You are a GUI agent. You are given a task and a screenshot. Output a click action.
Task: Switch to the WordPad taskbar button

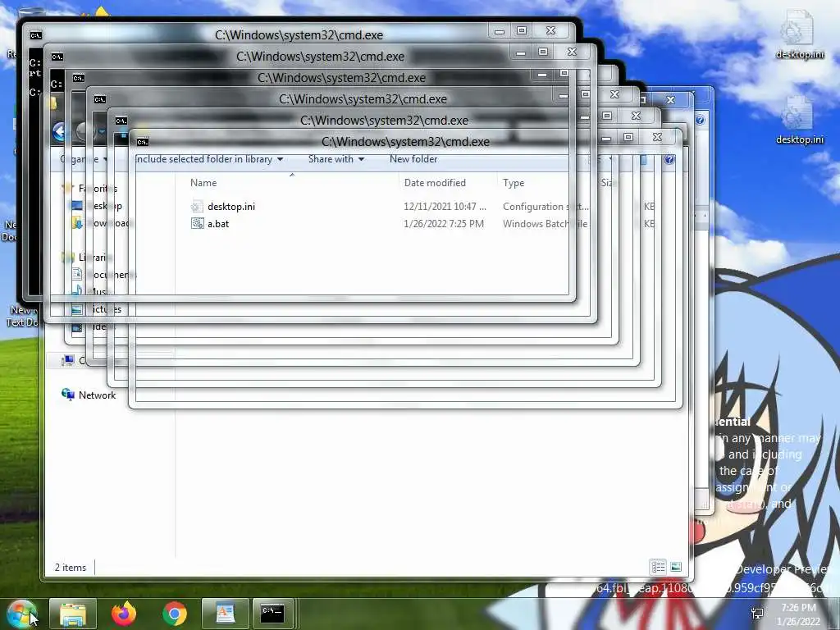click(225, 614)
